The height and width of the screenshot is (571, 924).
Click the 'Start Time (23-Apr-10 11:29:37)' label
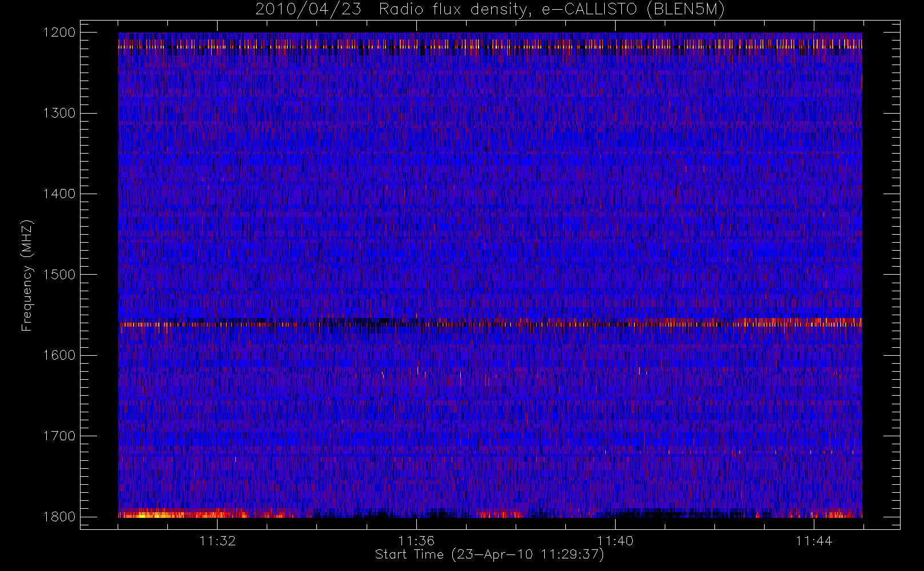[489, 554]
